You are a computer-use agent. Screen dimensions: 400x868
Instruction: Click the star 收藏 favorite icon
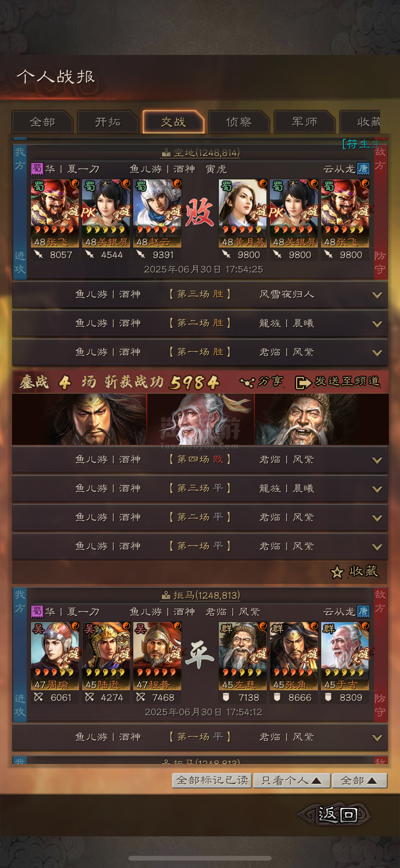[337, 572]
